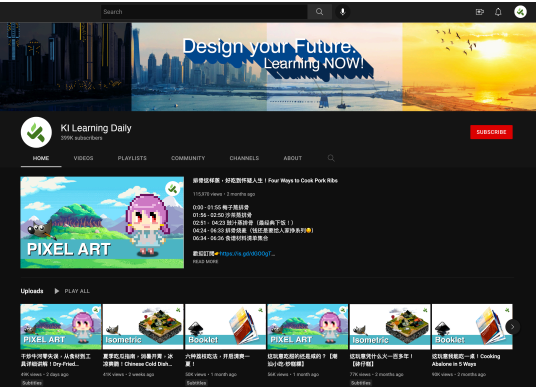The height and width of the screenshot is (387, 536).
Task: Open notifications bell
Action: coord(498,12)
